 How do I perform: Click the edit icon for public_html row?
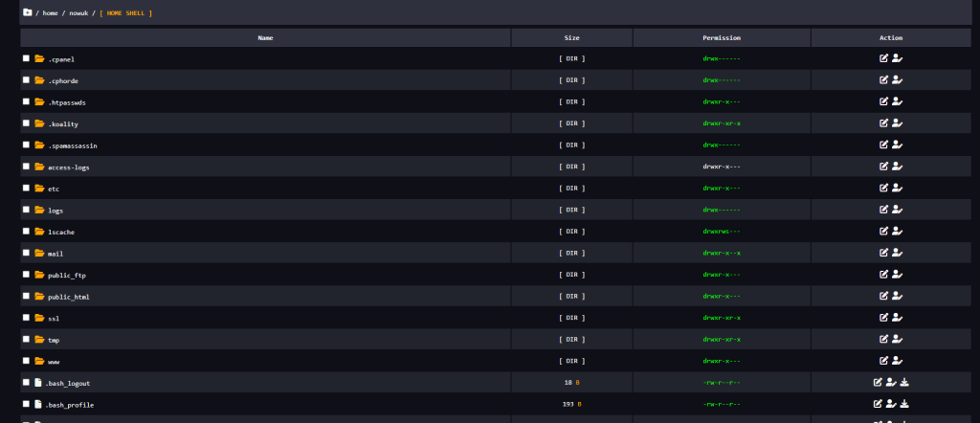(x=884, y=297)
